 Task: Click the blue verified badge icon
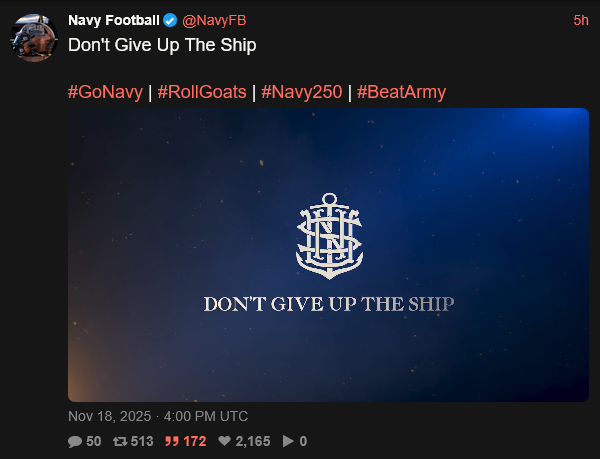tap(170, 20)
